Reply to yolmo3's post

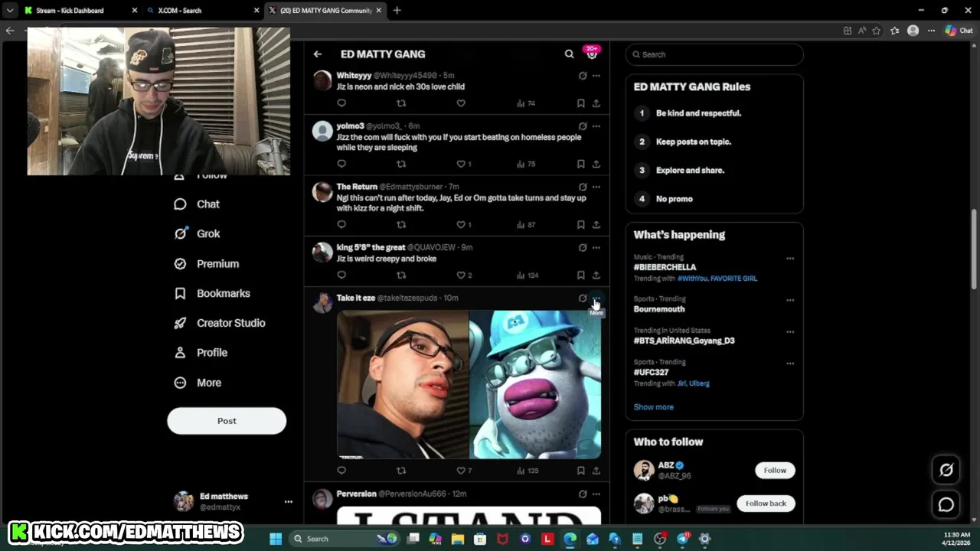pos(341,164)
